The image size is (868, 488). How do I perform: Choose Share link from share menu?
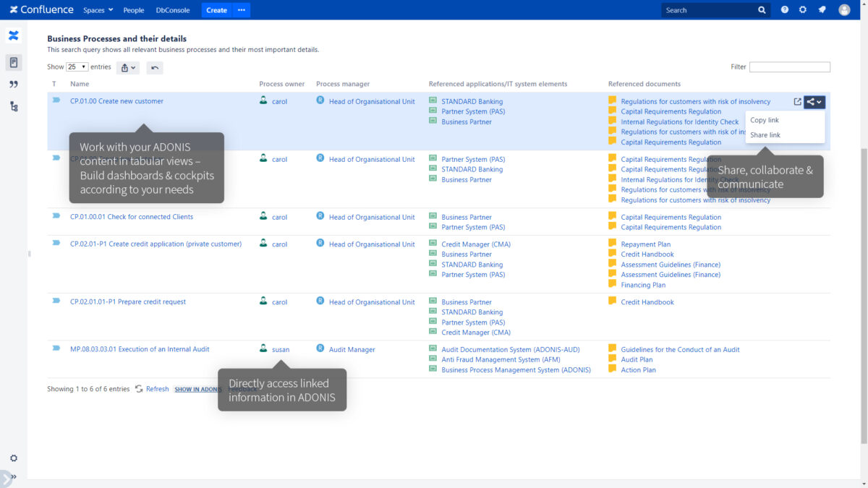coord(765,135)
